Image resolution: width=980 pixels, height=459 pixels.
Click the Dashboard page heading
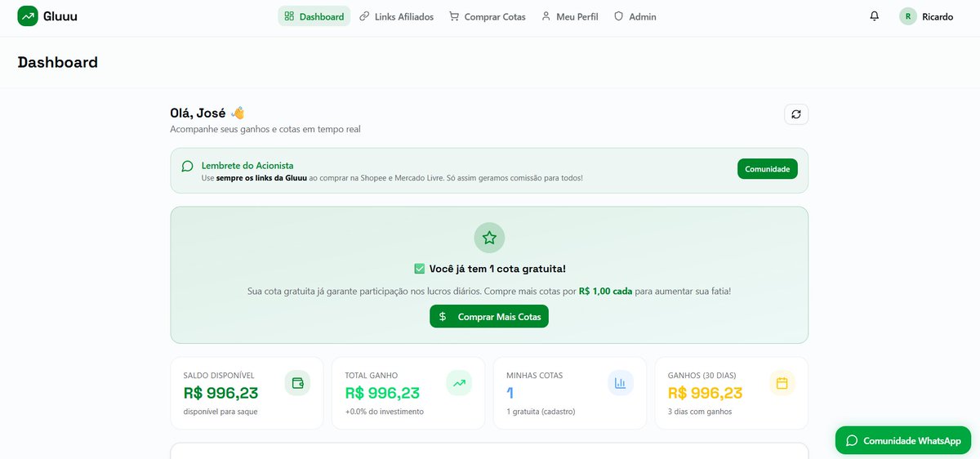click(58, 62)
